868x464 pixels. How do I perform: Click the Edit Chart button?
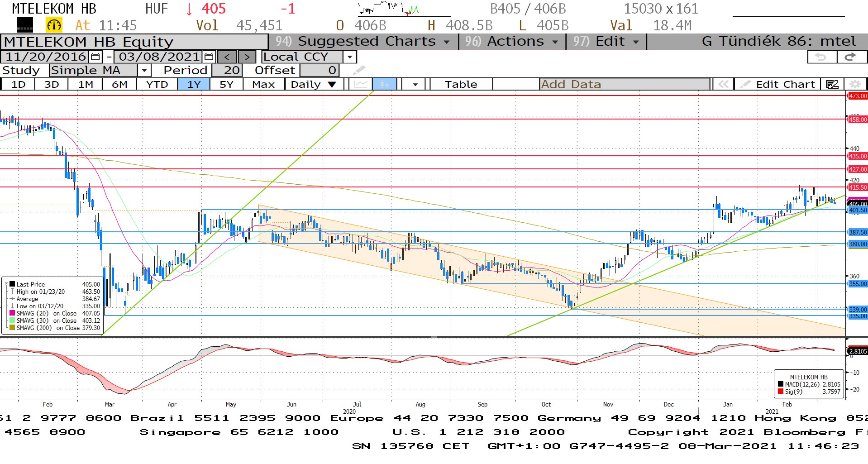tap(777, 84)
